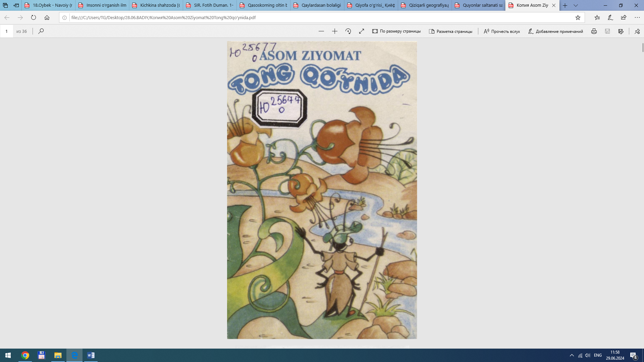This screenshot has height=362, width=644.
Task: Click the Save As icon in the PDF toolbar
Action: [621, 31]
